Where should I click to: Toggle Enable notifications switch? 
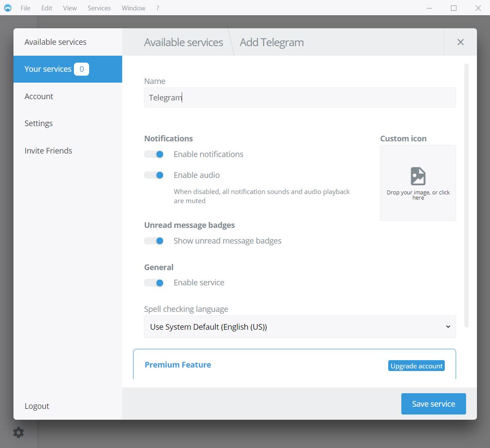click(154, 154)
